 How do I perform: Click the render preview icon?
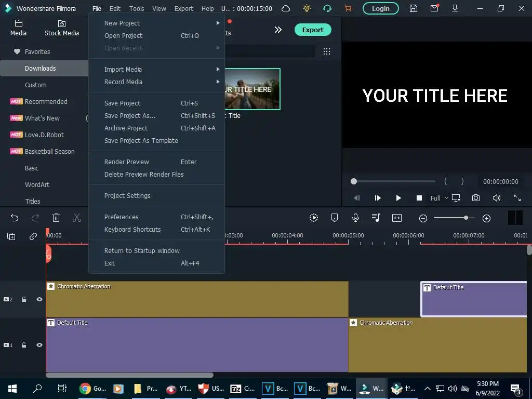coord(314,218)
